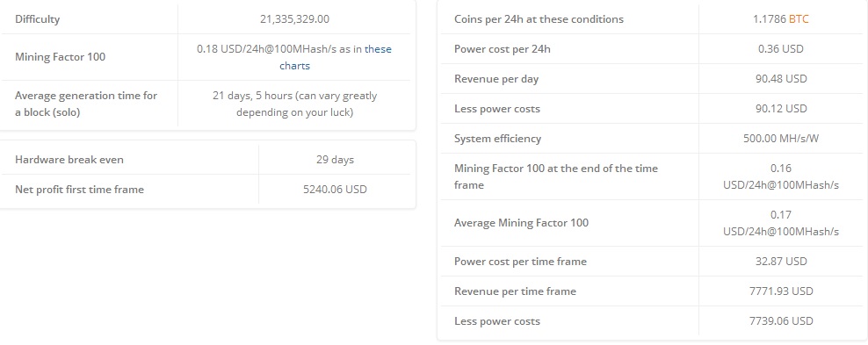Click Average generation time for a block label

[x=86, y=104]
